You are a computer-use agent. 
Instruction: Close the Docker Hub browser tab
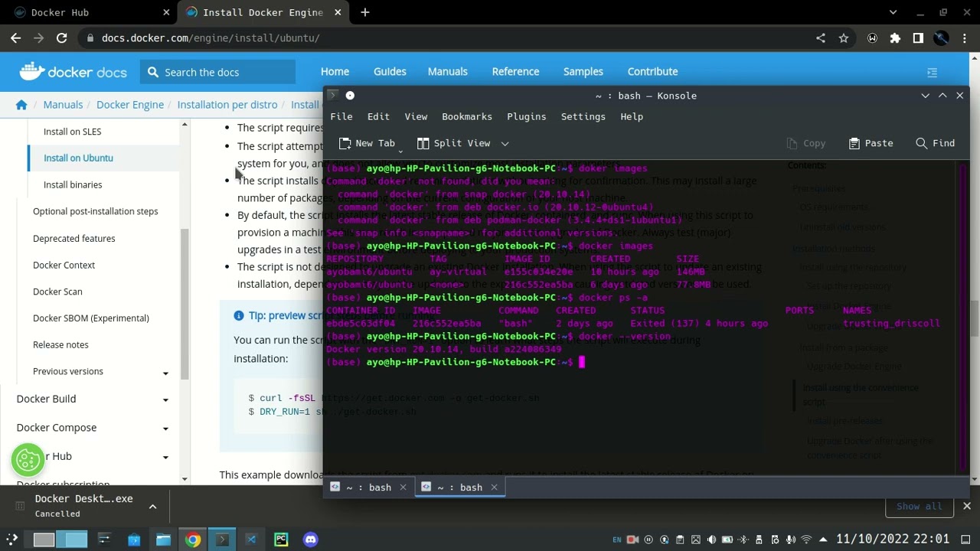(166, 12)
